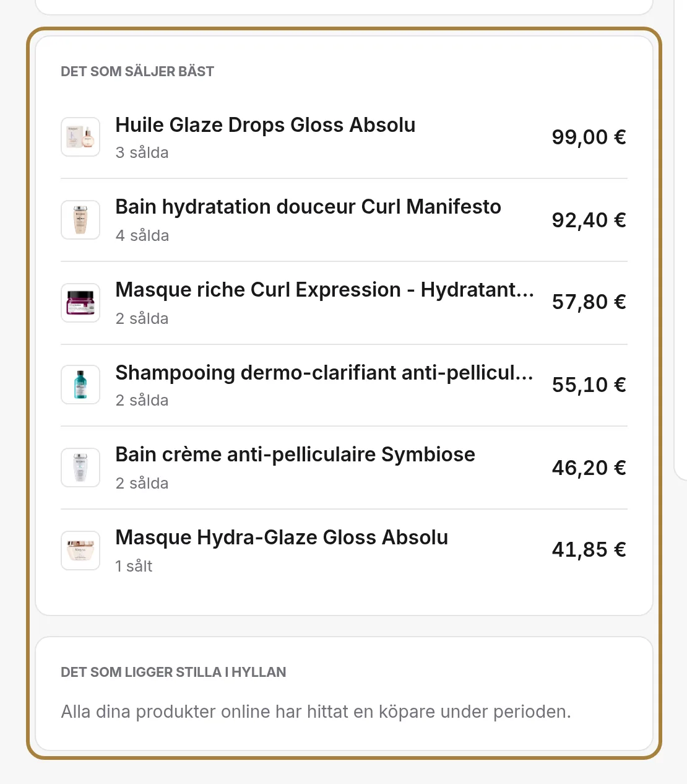Click the 92,40 € revenue amount
This screenshot has width=687, height=784.
click(589, 220)
